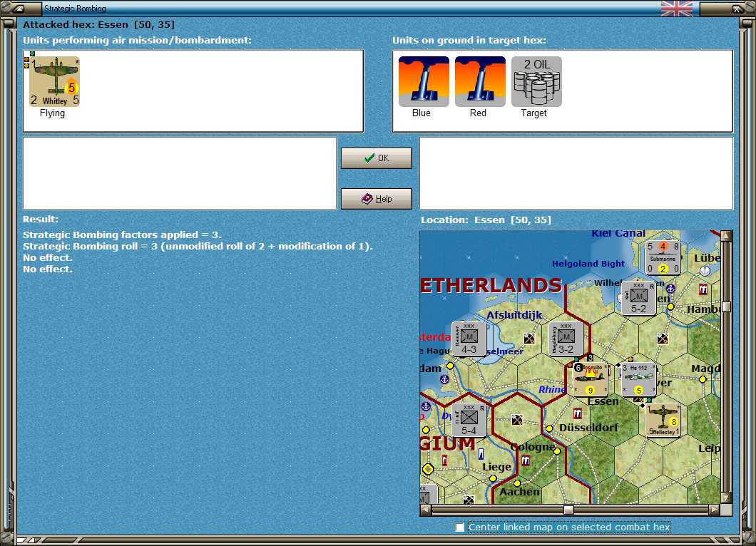
Task: Click the map horizontal scrollbar thumb
Action: (569, 510)
